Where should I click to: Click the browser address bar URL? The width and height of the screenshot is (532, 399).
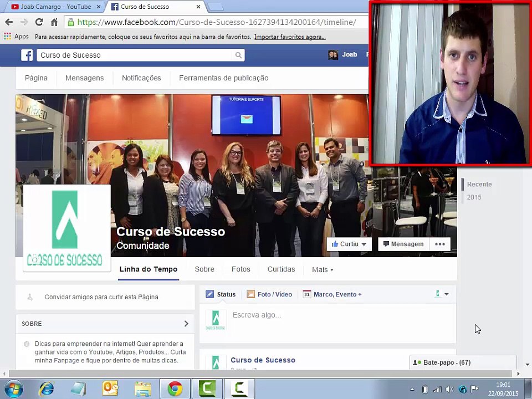(x=217, y=22)
